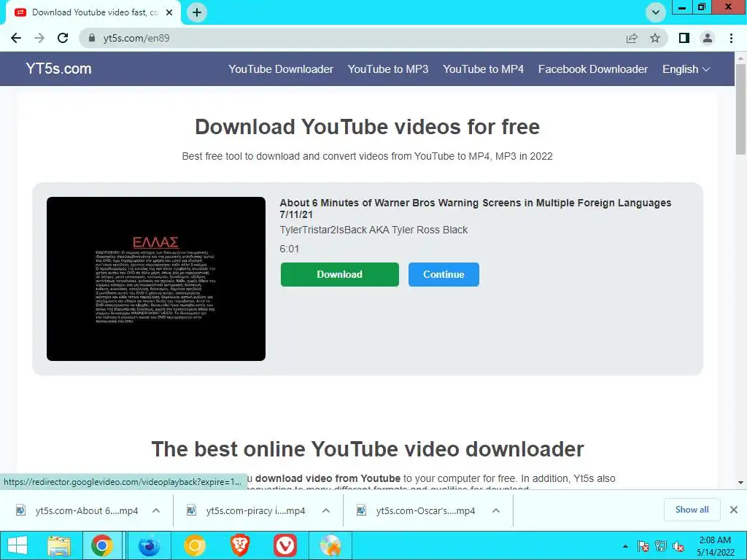Share this page via the share icon
The image size is (747, 560).
[632, 38]
